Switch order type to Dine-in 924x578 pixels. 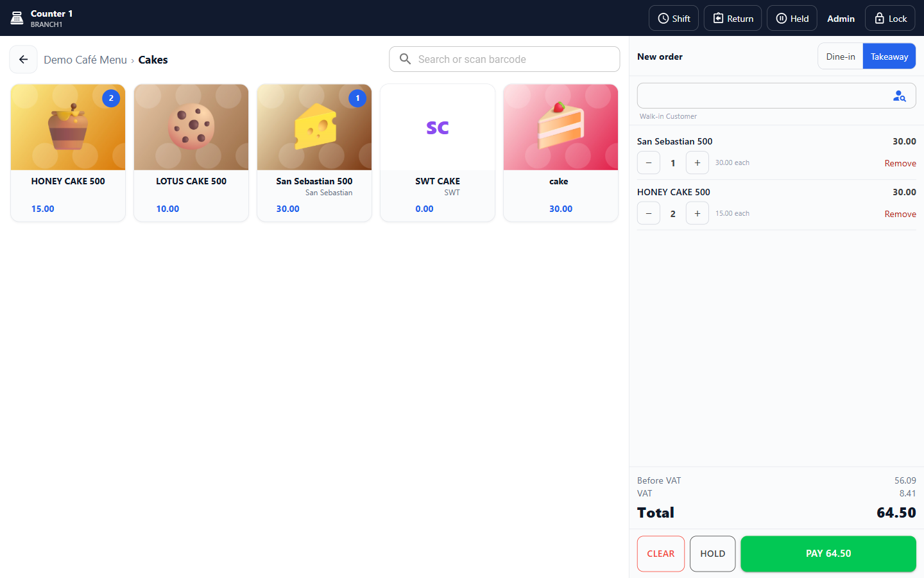[x=841, y=57]
